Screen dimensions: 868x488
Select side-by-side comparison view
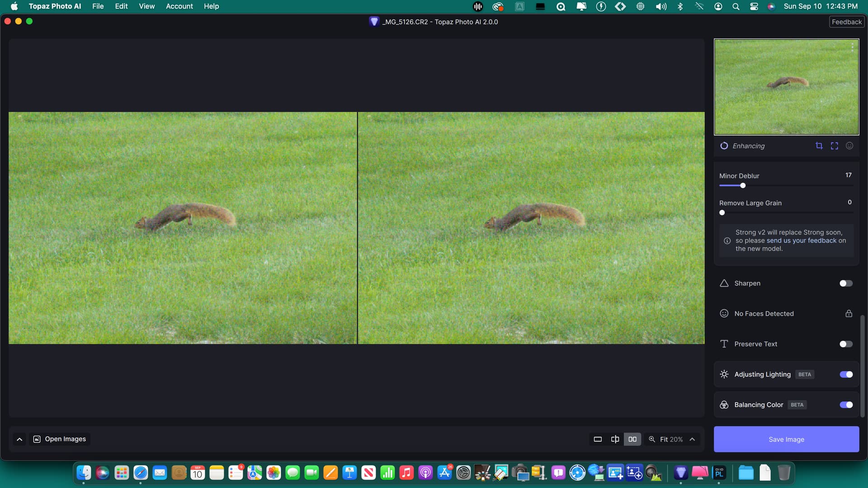[632, 439]
